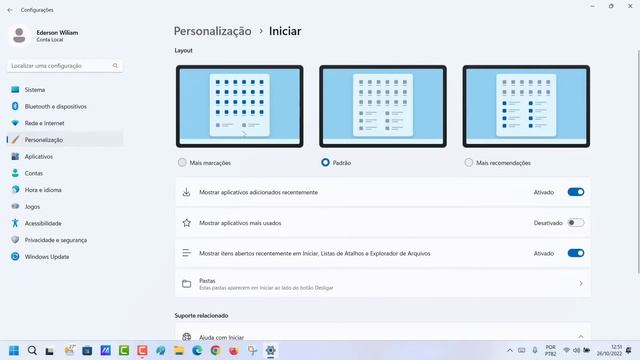
Task: Click the 'Mais marcações' layout preview thumbnail
Action: click(x=240, y=106)
